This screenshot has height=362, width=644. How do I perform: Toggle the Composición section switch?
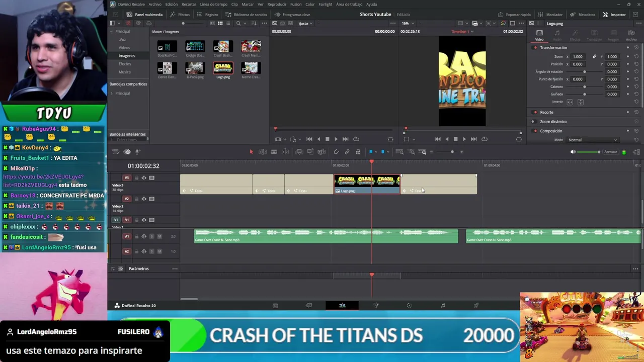[535, 131]
